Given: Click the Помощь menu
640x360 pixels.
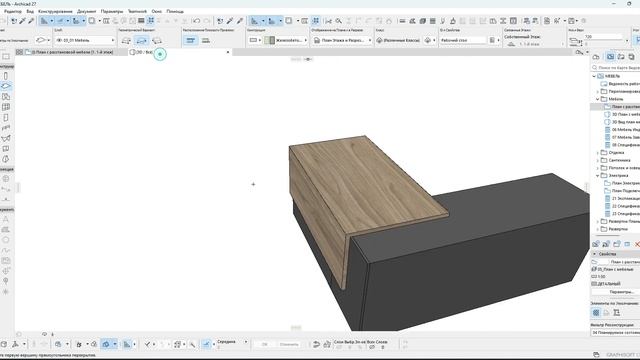Looking at the screenshot, I should (175, 11).
